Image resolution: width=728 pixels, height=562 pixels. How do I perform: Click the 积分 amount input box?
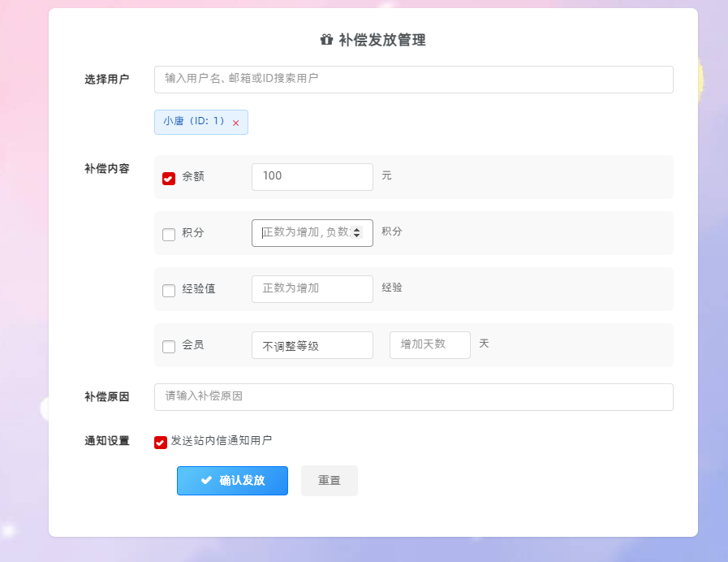(304, 233)
